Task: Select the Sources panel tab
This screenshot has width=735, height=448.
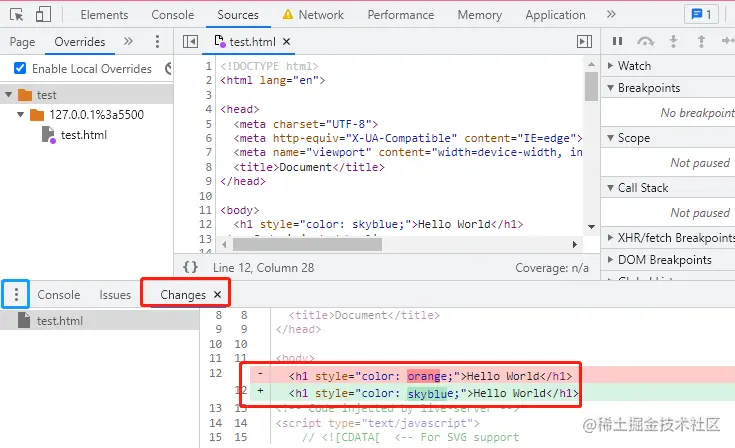Action: pyautogui.click(x=238, y=15)
